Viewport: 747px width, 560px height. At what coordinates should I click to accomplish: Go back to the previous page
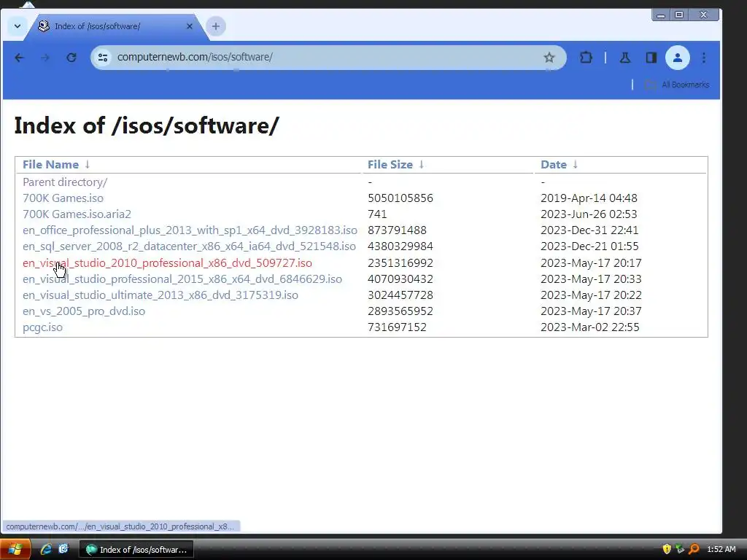(x=19, y=58)
